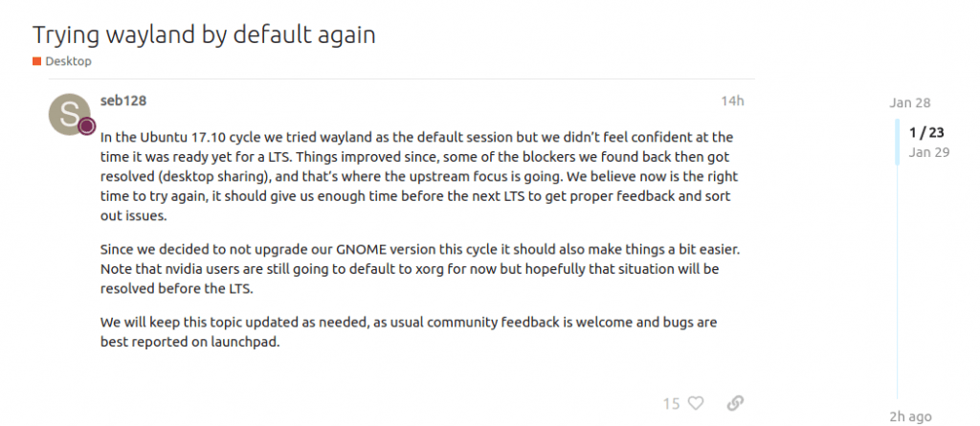Click the paragraph about keeping this topic updated
The width and height of the screenshot is (980, 426).
(409, 332)
